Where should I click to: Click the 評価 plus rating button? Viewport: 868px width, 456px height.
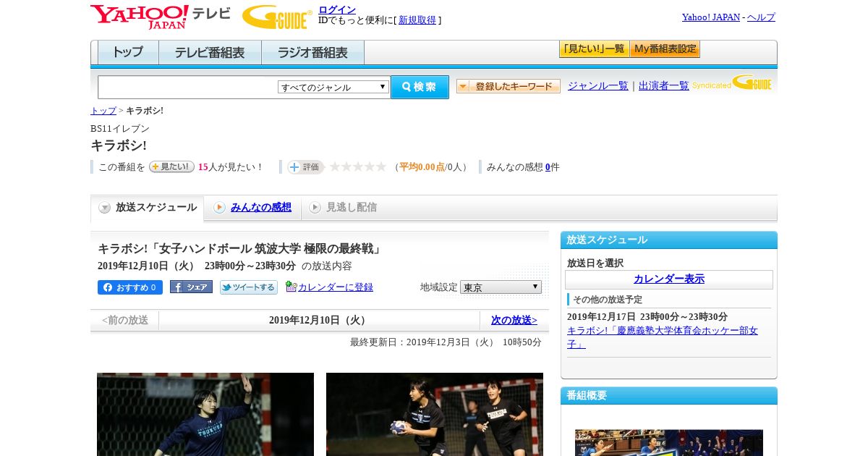tap(305, 166)
